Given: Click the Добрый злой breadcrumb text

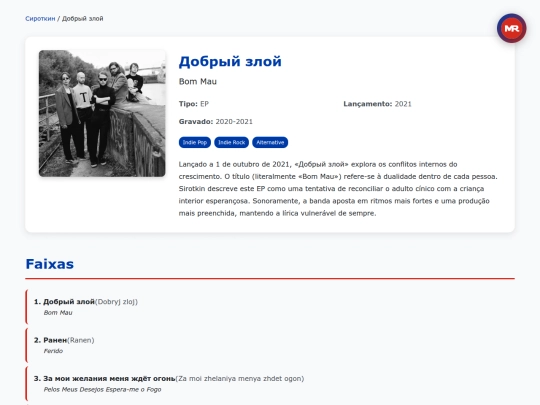Looking at the screenshot, I should 83,19.
